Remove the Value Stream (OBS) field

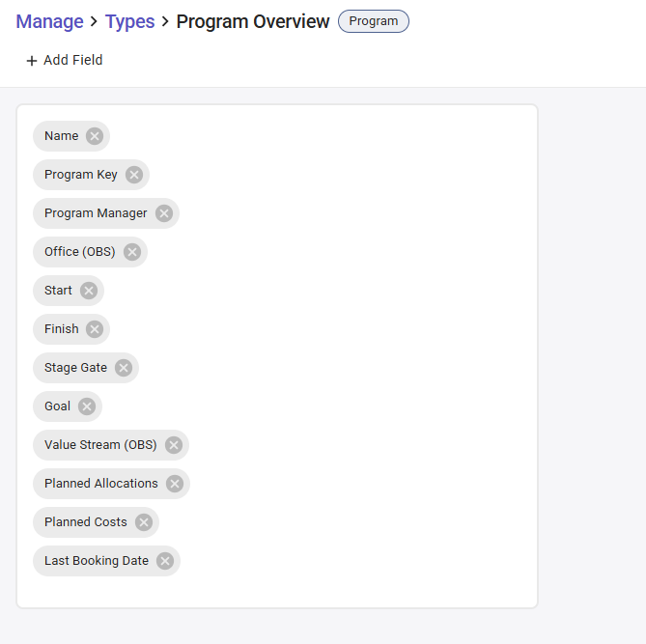174,445
